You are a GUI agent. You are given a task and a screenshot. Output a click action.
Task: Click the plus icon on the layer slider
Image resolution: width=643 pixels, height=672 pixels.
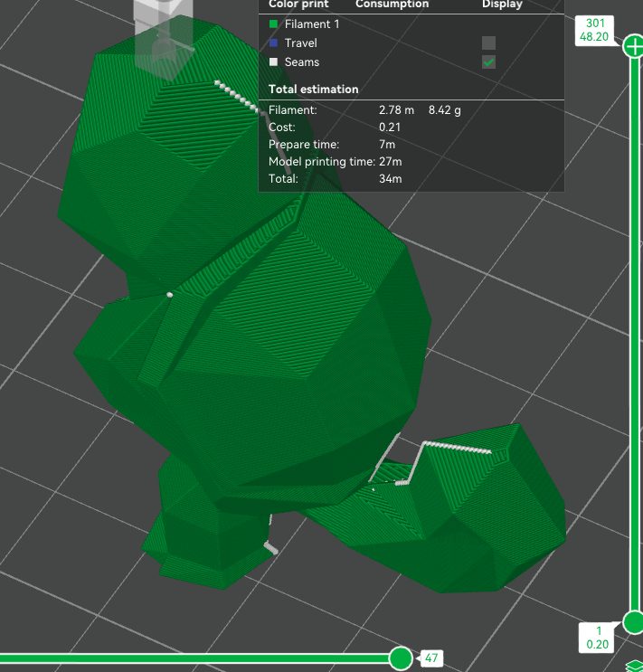(632, 45)
